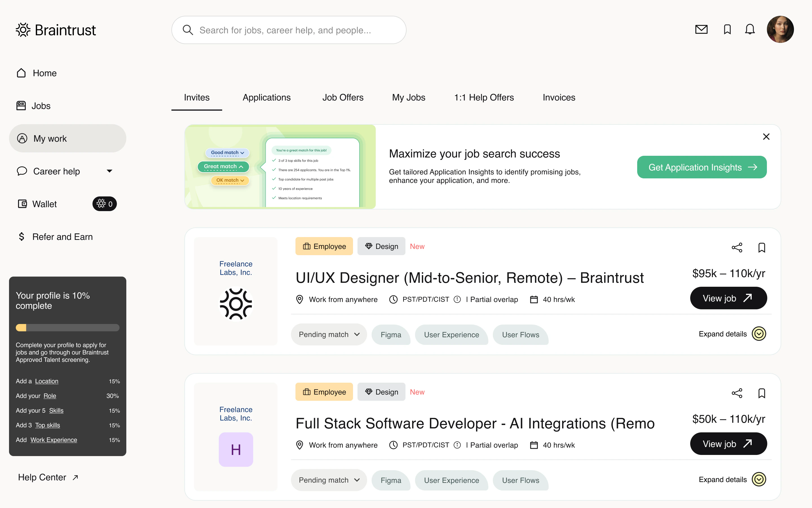Click the Skills profile link
Image resolution: width=812 pixels, height=508 pixels.
click(56, 411)
